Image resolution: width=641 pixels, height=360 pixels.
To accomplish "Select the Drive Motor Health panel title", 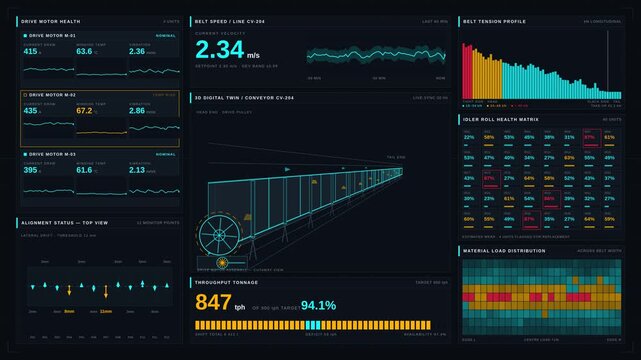I will [x=51, y=22].
